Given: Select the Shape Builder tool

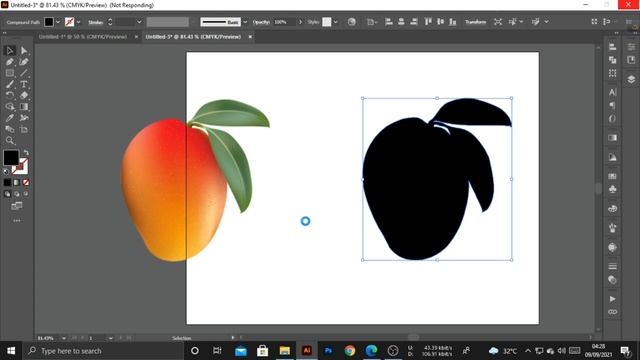Looking at the screenshot, I should tap(10, 107).
